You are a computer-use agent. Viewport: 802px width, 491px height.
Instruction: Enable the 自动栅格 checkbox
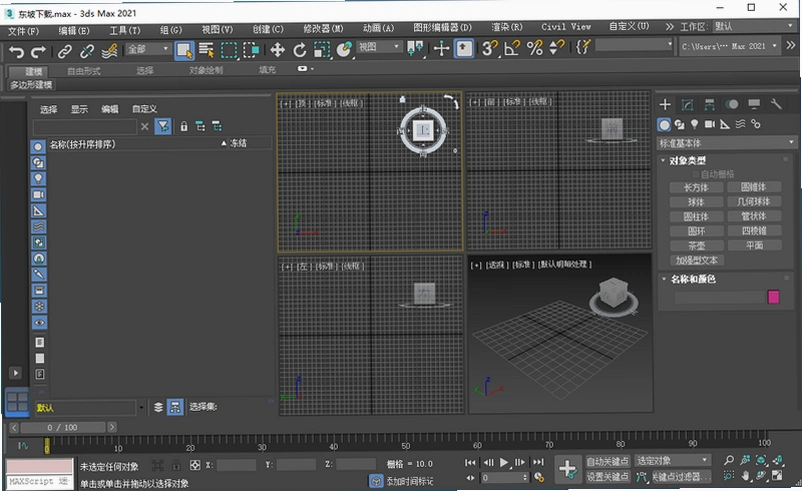[696, 174]
